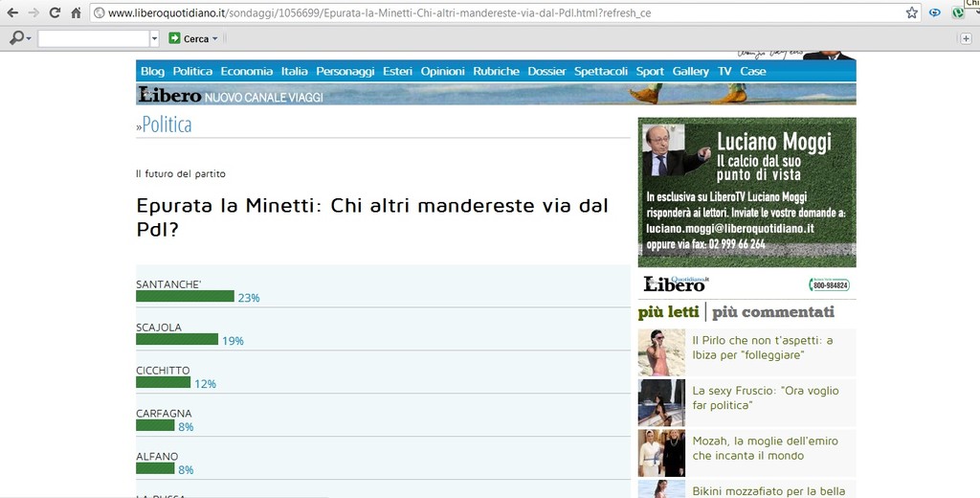
Task: Open the Spettacoli section in navigation bar
Action: tap(601, 72)
